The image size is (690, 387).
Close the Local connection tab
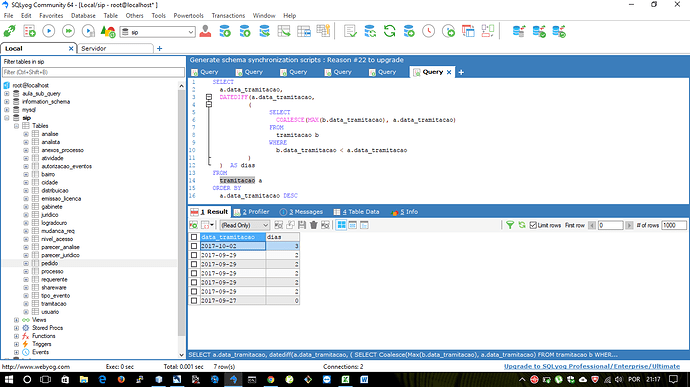coord(71,48)
